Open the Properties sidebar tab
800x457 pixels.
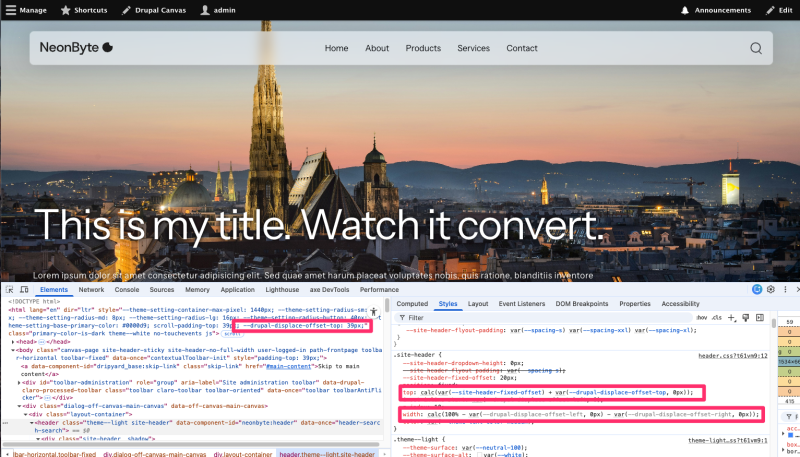[x=635, y=303]
